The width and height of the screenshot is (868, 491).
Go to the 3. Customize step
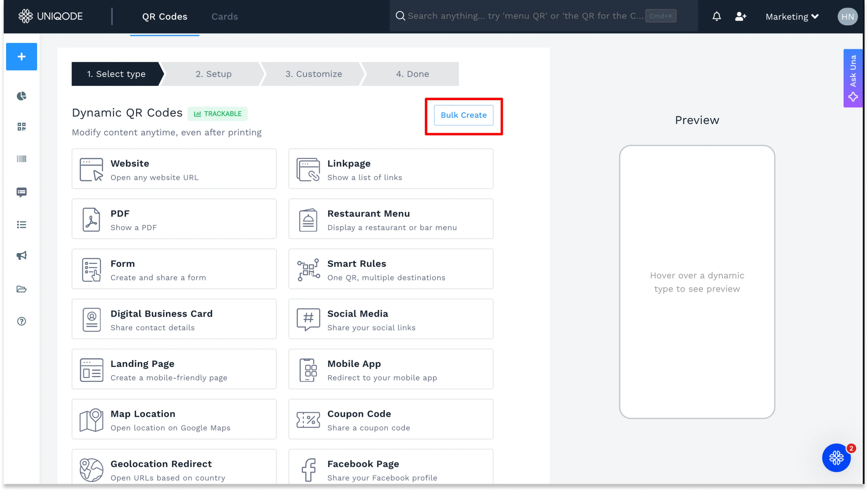point(314,74)
